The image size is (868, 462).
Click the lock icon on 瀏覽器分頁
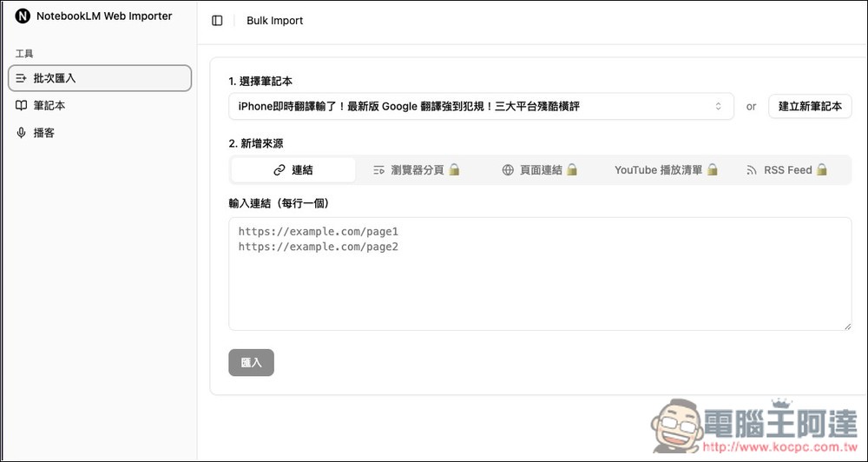[x=454, y=169]
